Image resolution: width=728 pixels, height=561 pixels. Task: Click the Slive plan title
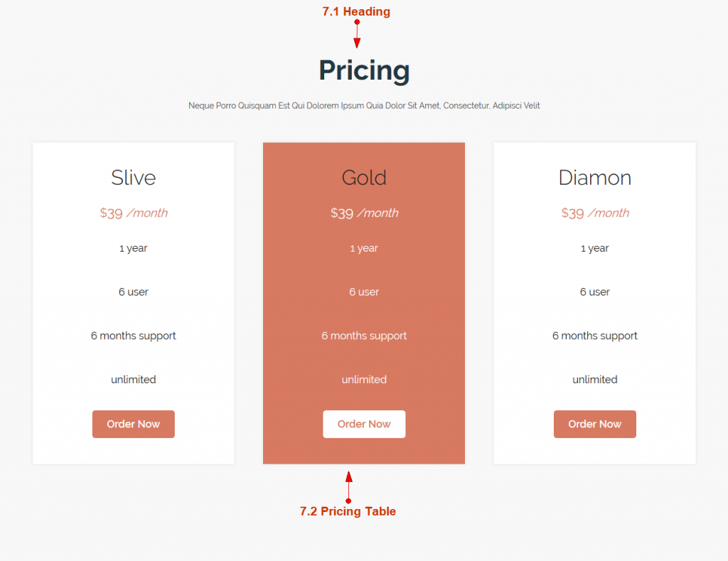tap(133, 178)
